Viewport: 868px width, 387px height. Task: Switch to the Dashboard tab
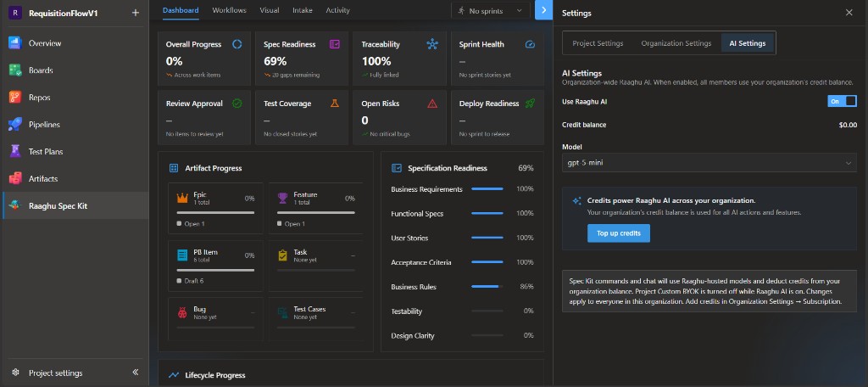pos(181,10)
